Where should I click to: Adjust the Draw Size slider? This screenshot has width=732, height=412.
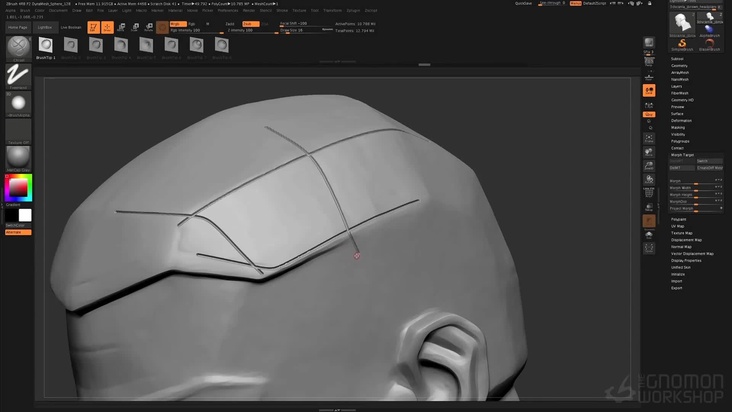tap(306, 30)
